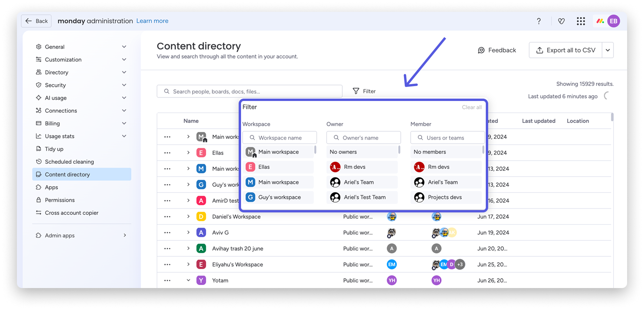The image size is (644, 310).
Task: Click the YH owner avatar in Yotam's row
Action: tap(392, 280)
